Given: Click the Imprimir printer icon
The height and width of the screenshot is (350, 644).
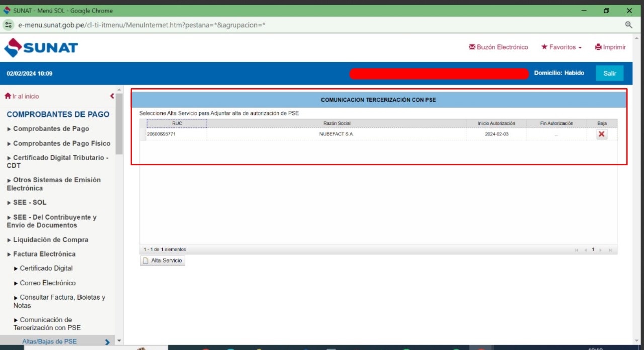Looking at the screenshot, I should [x=598, y=47].
